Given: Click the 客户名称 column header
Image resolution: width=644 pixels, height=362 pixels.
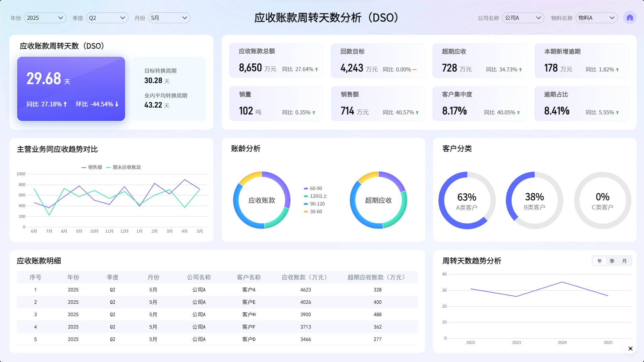Looking at the screenshot, I should click(249, 277).
